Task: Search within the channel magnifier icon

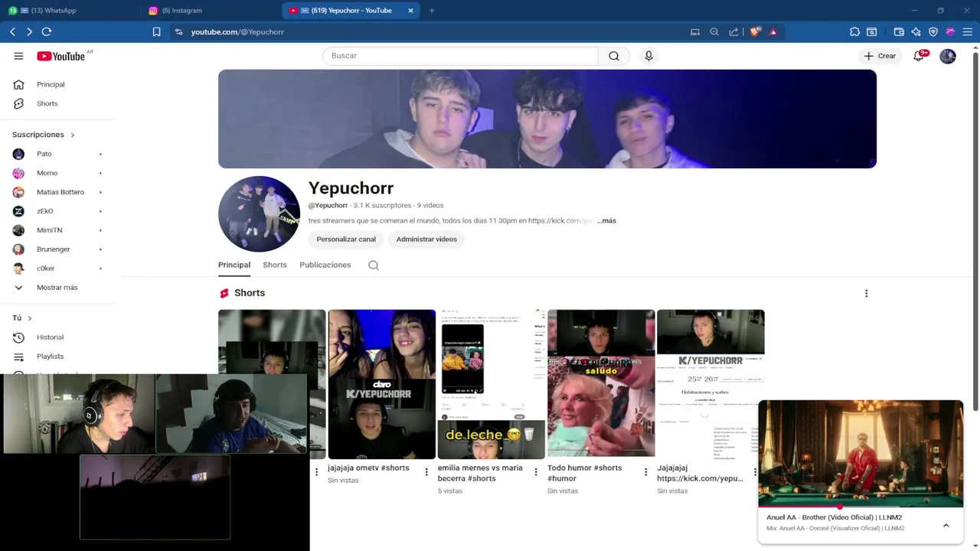Action: point(374,265)
